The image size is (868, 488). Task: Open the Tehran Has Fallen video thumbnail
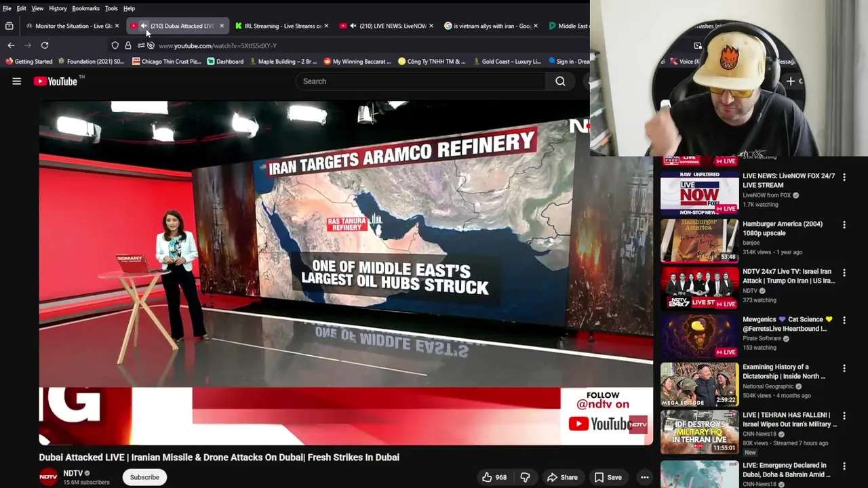pos(700,431)
